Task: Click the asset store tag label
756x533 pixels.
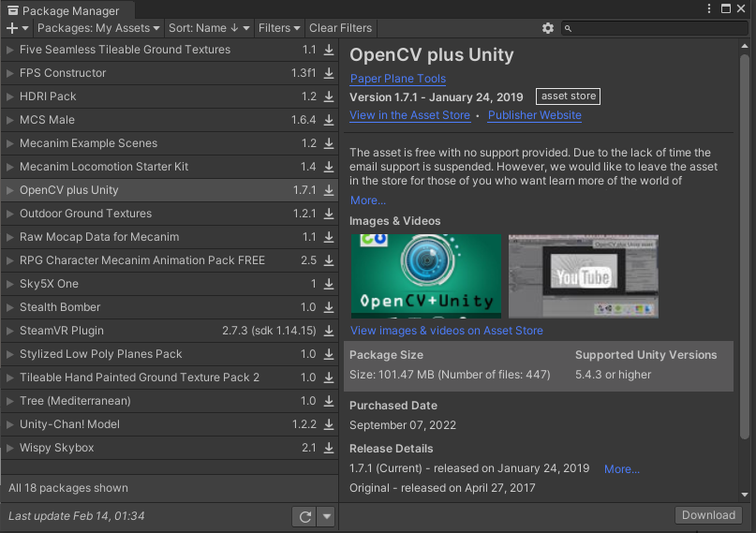Action: click(568, 96)
